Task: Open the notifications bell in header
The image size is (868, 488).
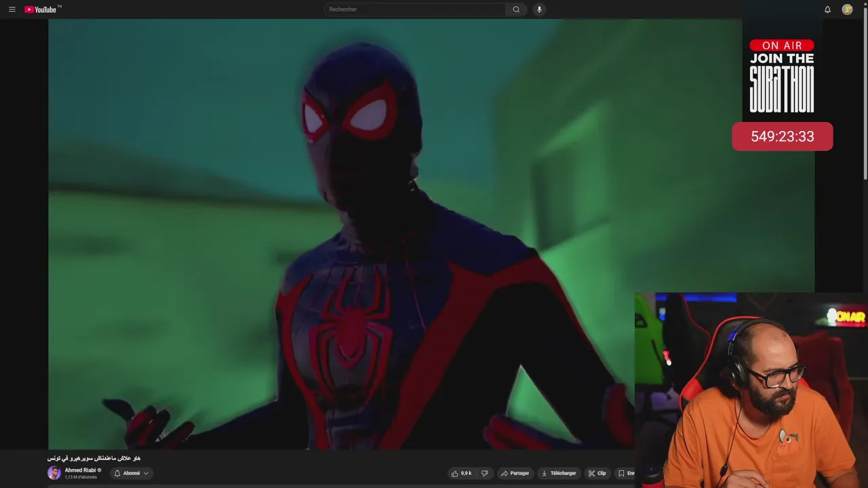Action: [827, 9]
